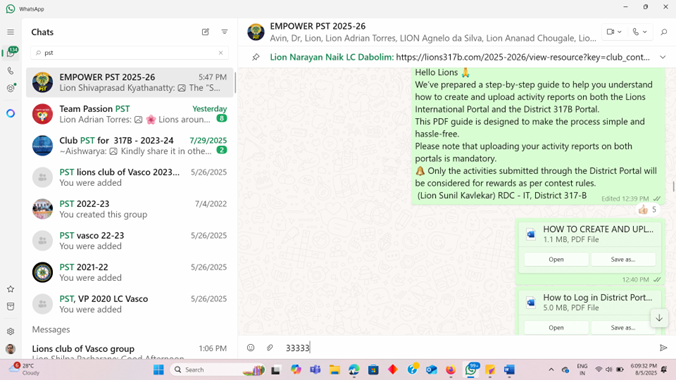Jump to latest messages arrow
Screen dimensions: 676x380
tap(659, 318)
